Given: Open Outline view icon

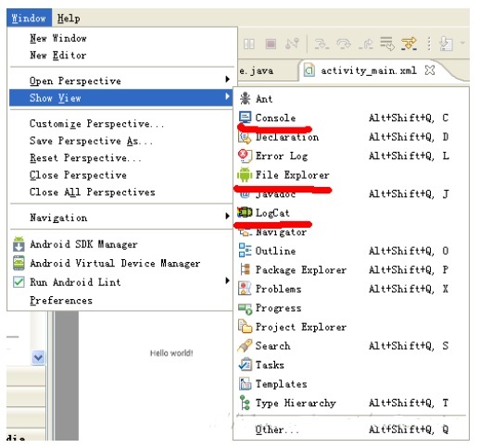Looking at the screenshot, I should click(x=245, y=251).
